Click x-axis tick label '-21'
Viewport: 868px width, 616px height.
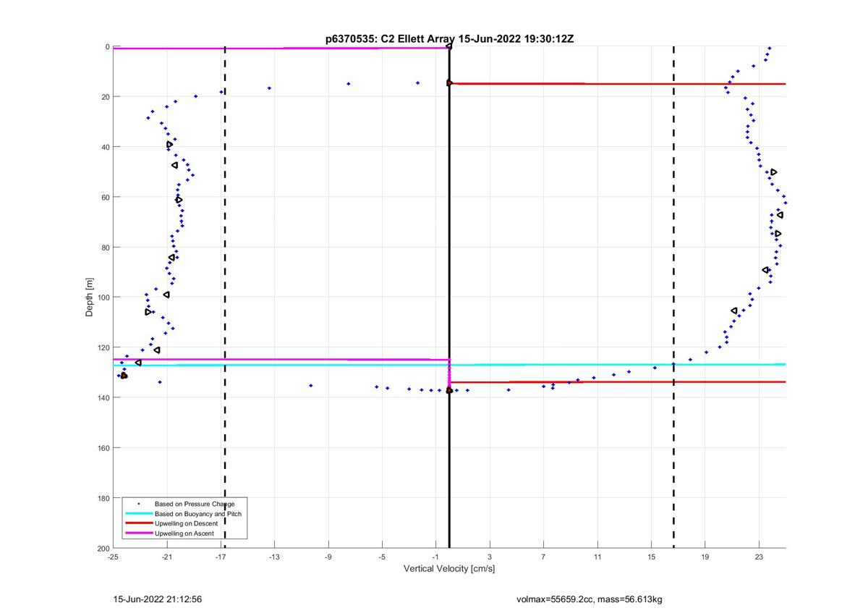tap(167, 557)
